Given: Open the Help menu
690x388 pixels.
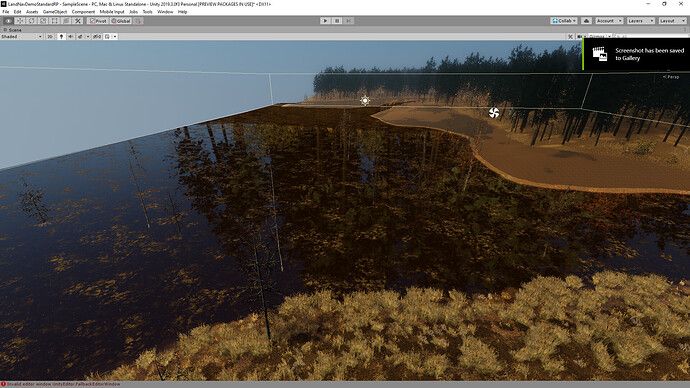Looking at the screenshot, I should tap(183, 12).
